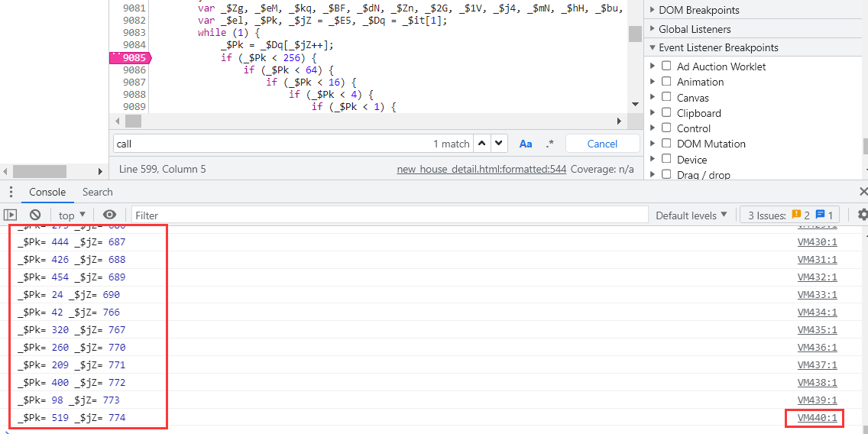Enable regex search option

549,144
